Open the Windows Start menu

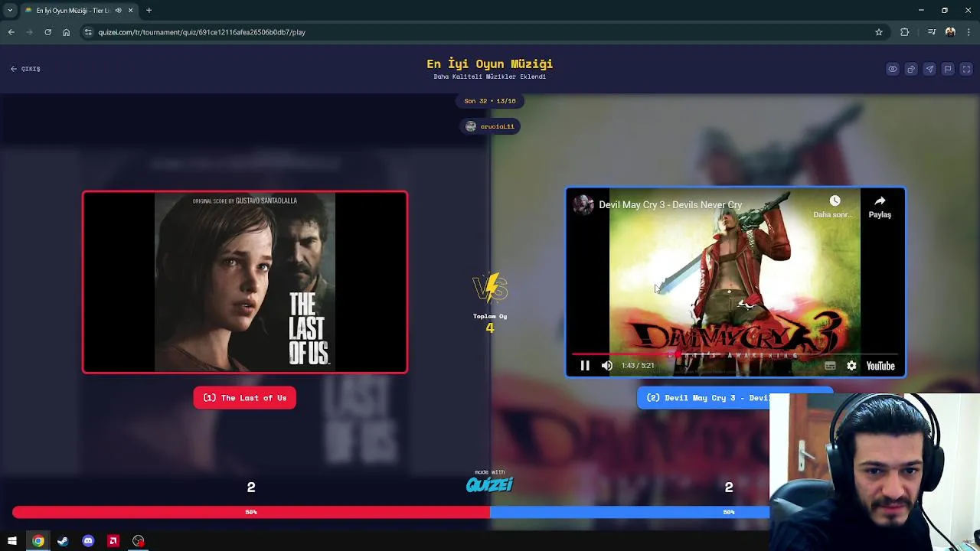coord(12,541)
